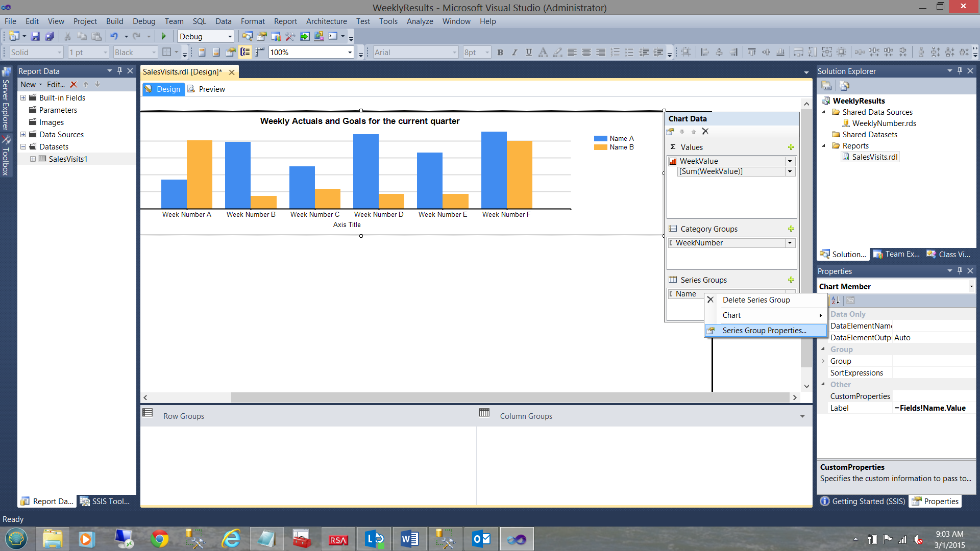Viewport: 980px width, 551px height.
Task: Click the delete X icon in Chart Data pane
Action: [x=705, y=131]
